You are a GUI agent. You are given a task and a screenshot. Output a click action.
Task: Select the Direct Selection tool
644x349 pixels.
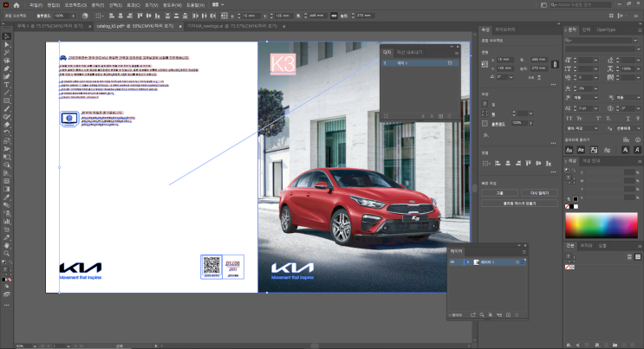pyautogui.click(x=7, y=44)
